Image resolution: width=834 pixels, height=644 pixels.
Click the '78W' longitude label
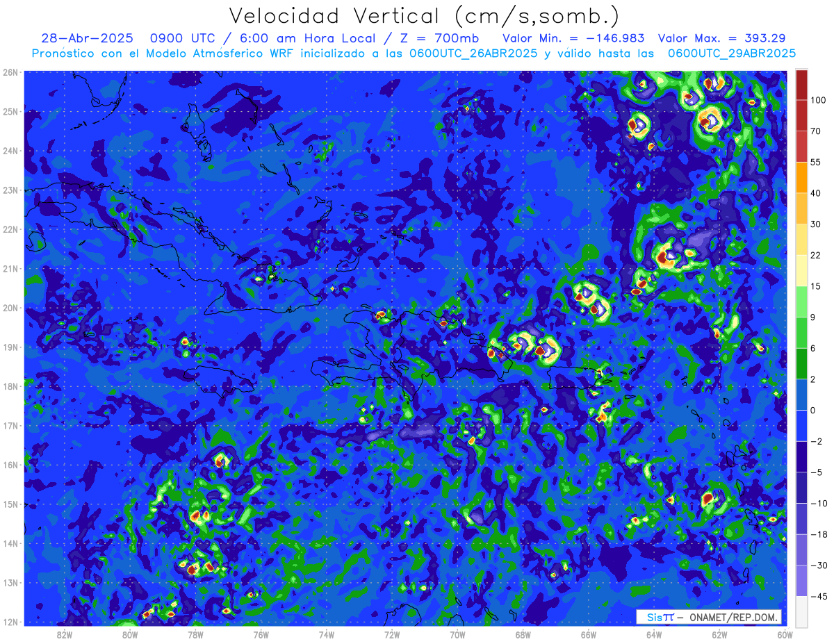pos(195,634)
